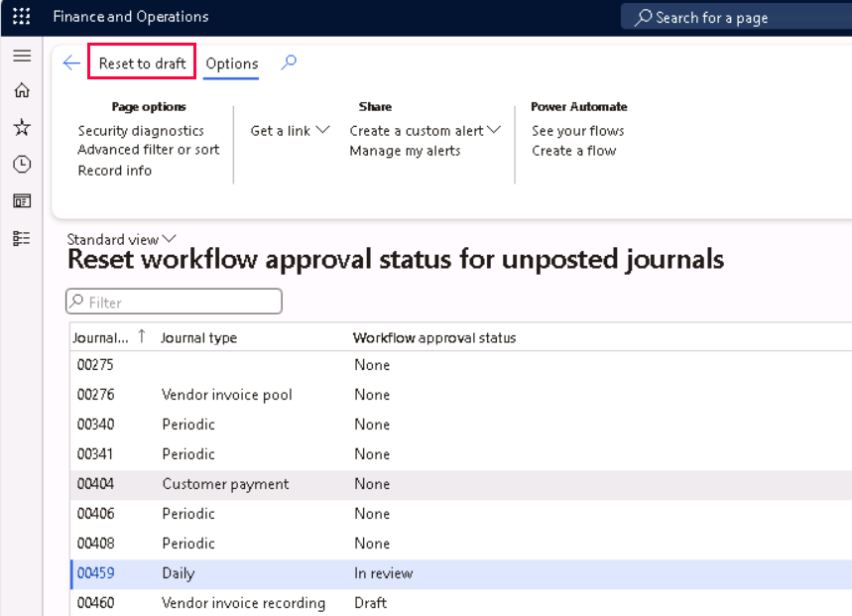
Task: Click the action pane search magnifier
Action: [289, 63]
